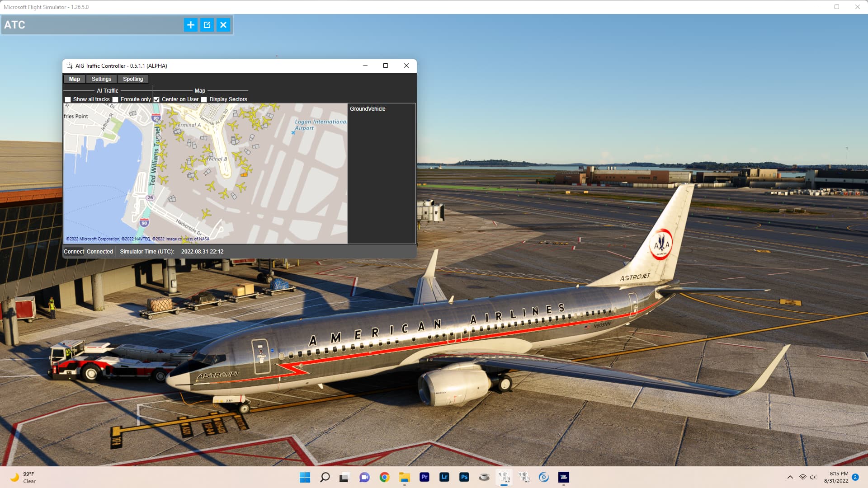
Task: Click the Connected status text
Action: (x=100, y=252)
